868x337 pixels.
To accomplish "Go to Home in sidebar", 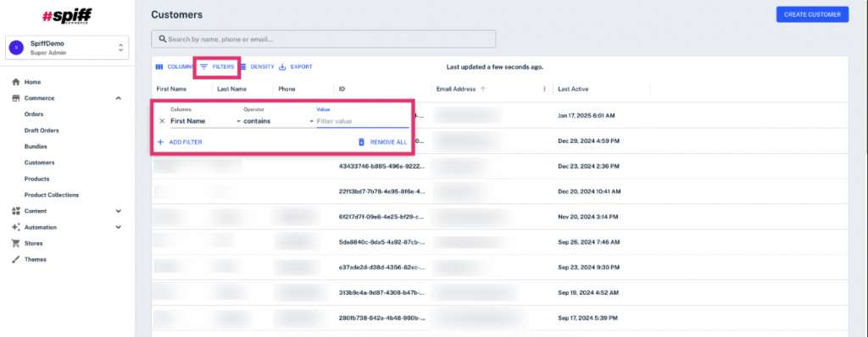I will (33, 82).
